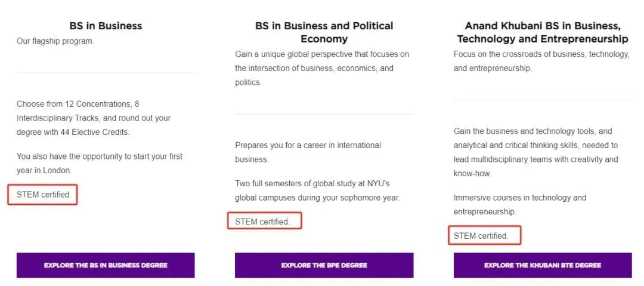
Task: Click the 'business and technology tools' paragraph
Action: point(535,152)
